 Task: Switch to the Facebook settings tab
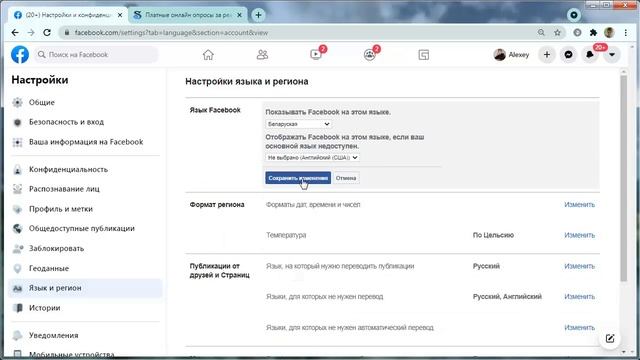pyautogui.click(x=68, y=15)
